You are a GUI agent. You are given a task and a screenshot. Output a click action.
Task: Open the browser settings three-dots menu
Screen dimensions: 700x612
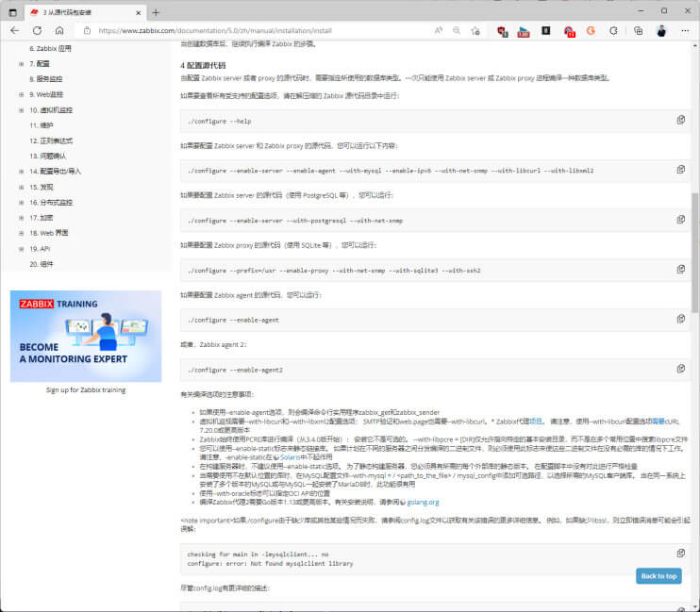click(685, 30)
